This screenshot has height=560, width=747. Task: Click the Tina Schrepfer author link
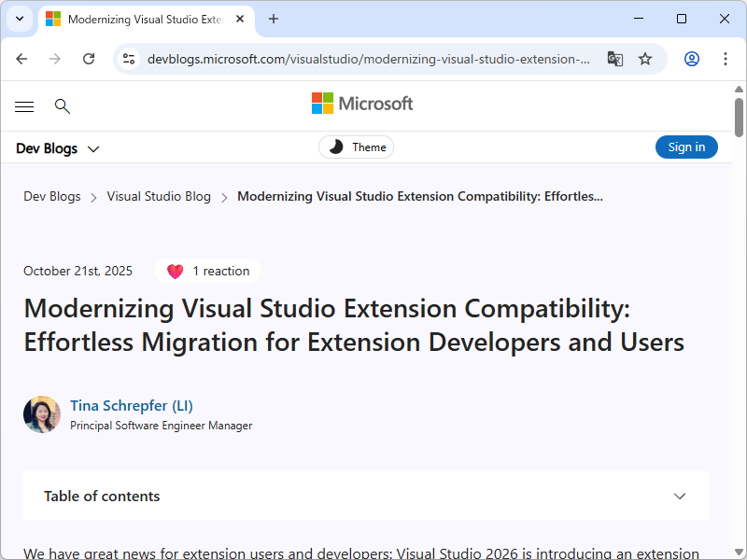pyautogui.click(x=131, y=405)
